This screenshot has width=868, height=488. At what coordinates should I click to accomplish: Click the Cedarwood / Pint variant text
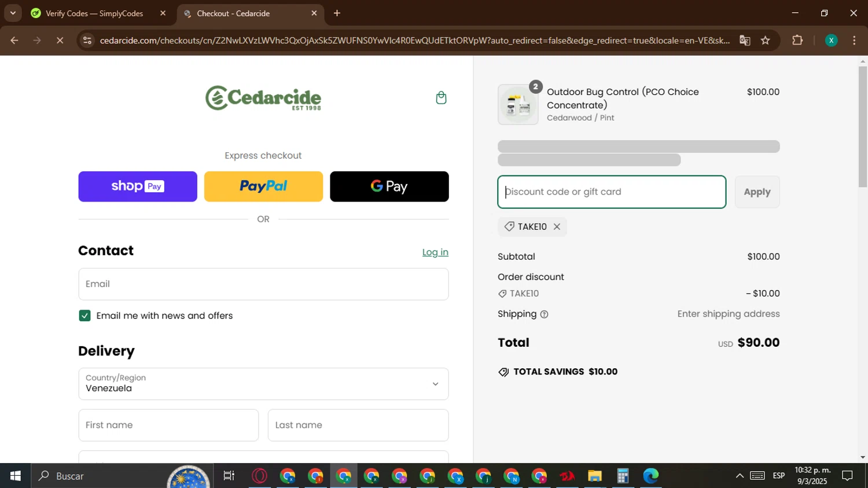click(580, 118)
